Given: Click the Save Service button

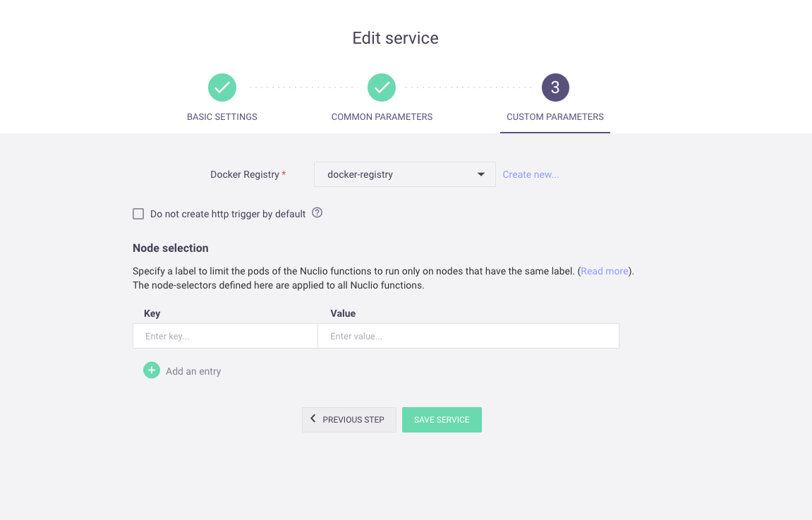Looking at the screenshot, I should point(442,419).
